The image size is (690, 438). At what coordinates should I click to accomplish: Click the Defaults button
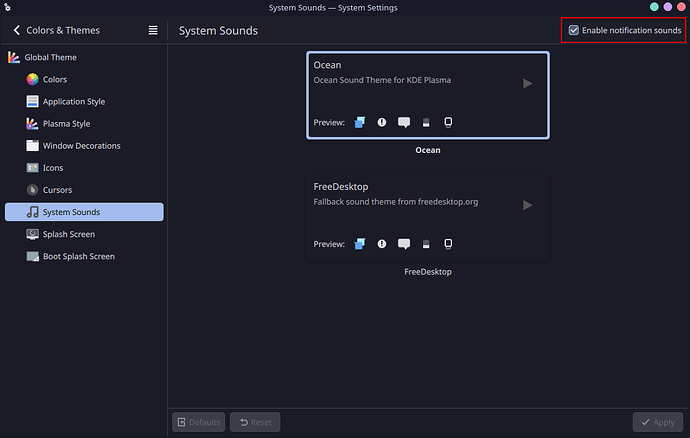198,422
